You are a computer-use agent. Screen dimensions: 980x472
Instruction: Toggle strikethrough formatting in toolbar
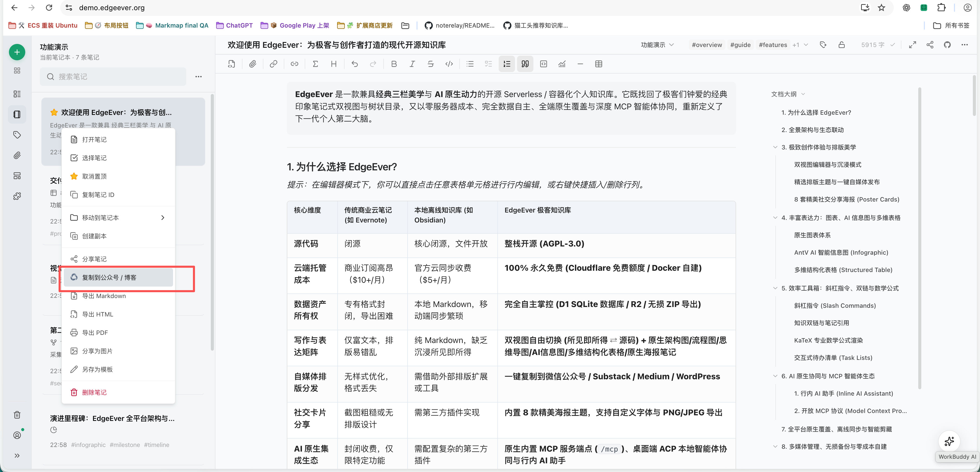click(x=431, y=64)
